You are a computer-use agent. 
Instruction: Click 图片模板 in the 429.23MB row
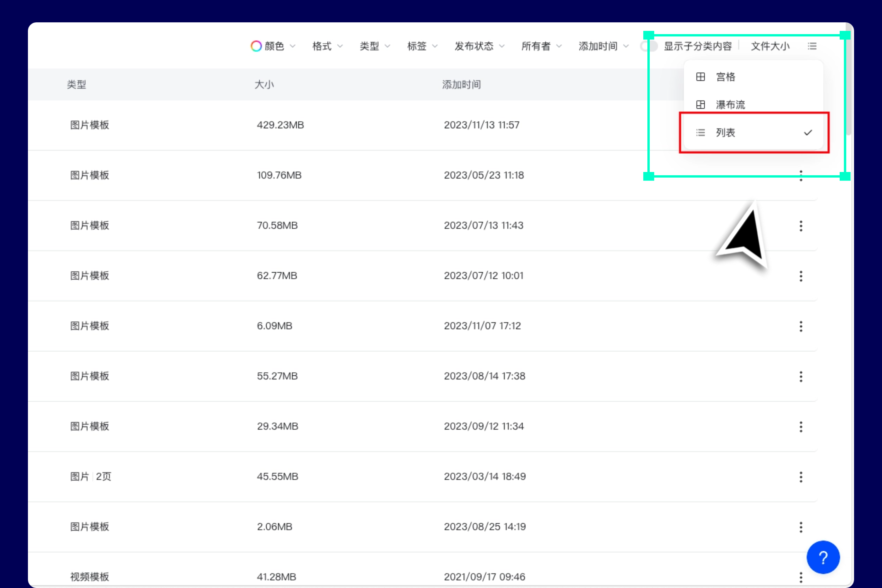pyautogui.click(x=90, y=125)
